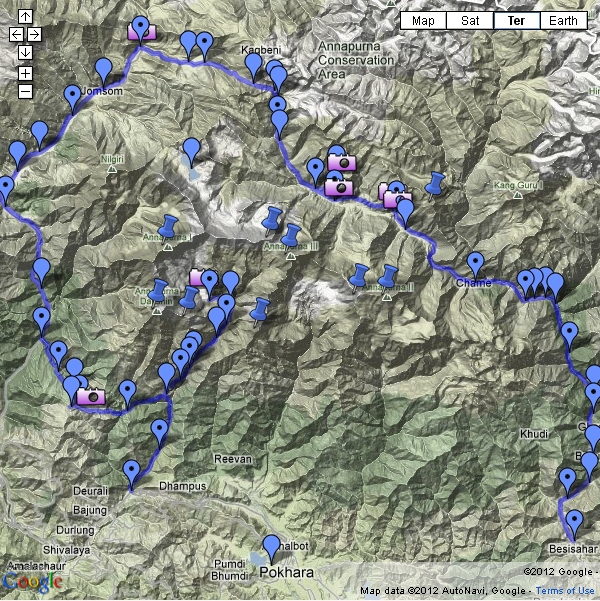Zoom in with the plus button
600x601 pixels.
click(25, 73)
